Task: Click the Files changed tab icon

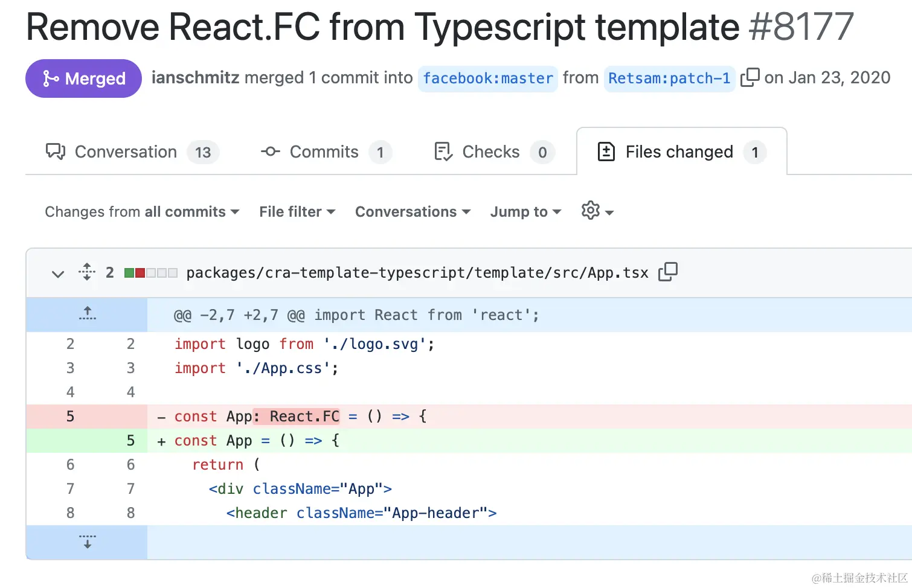Action: coord(606,152)
